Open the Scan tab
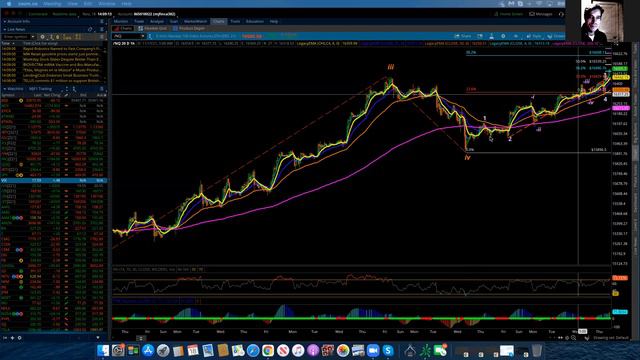Image resolution: width=640 pixels, height=360 pixels. coord(174,21)
